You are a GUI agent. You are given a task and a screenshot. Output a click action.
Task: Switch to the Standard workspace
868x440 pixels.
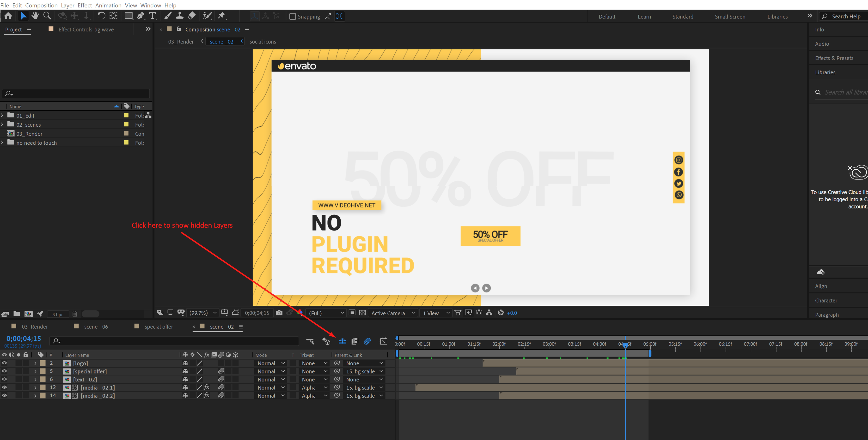(683, 17)
